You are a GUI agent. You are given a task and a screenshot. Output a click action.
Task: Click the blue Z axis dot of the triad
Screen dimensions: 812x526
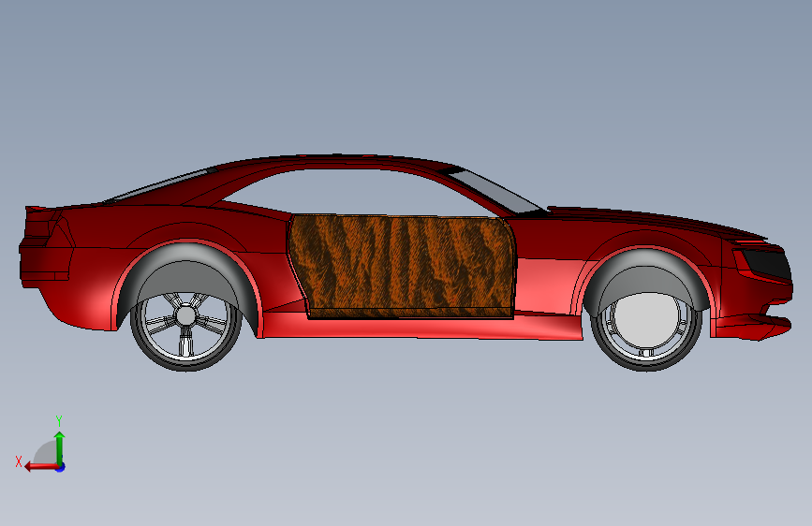pyautogui.click(x=61, y=467)
